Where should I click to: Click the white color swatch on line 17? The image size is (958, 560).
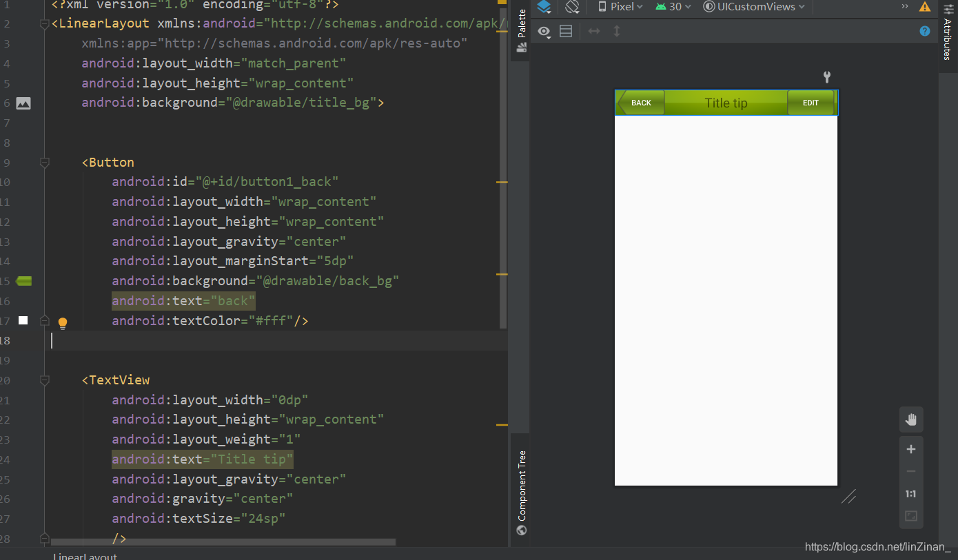click(23, 320)
